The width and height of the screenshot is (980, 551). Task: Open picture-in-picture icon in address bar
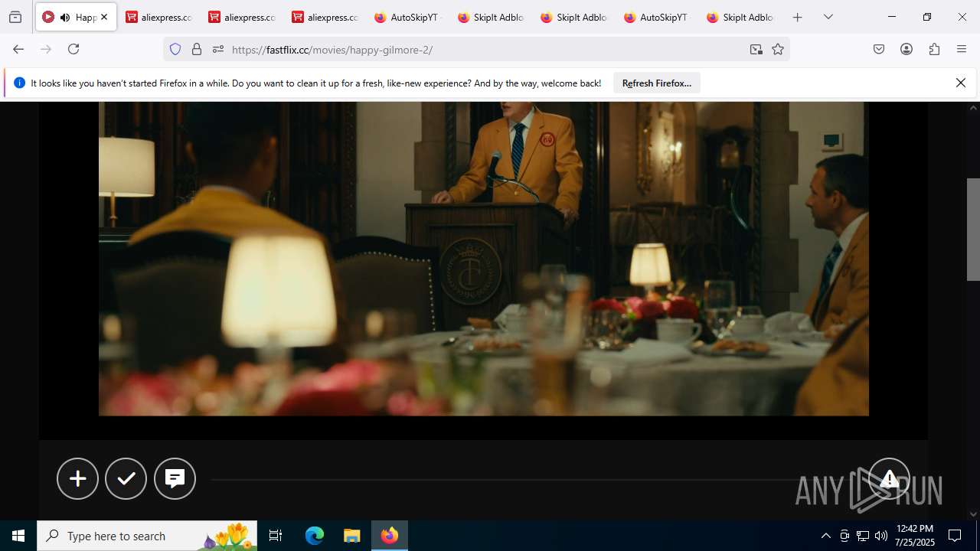click(756, 49)
